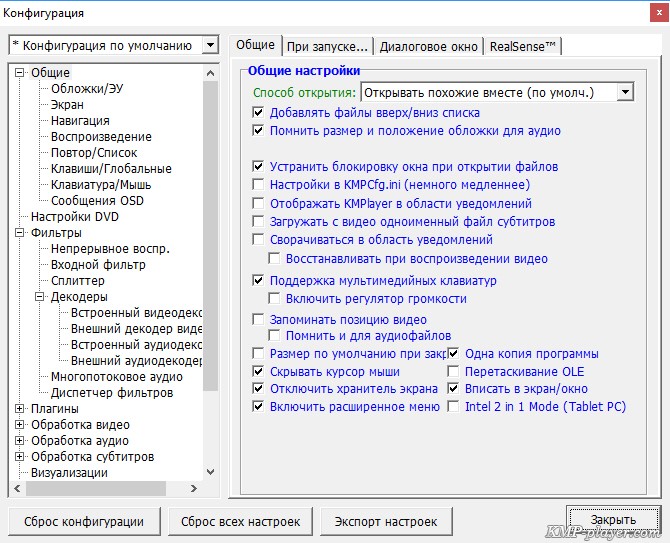Collapse the "Декодеры" tree node
Screen dimensions: 670x543
coord(39,296)
